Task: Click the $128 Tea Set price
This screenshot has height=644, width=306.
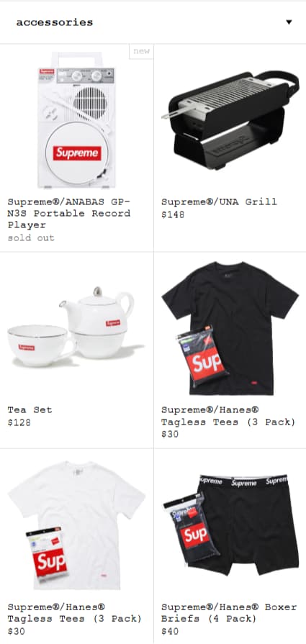Action: 19,422
